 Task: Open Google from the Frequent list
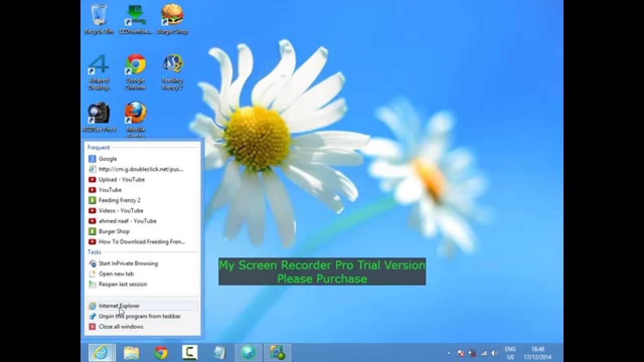pyautogui.click(x=142, y=159)
